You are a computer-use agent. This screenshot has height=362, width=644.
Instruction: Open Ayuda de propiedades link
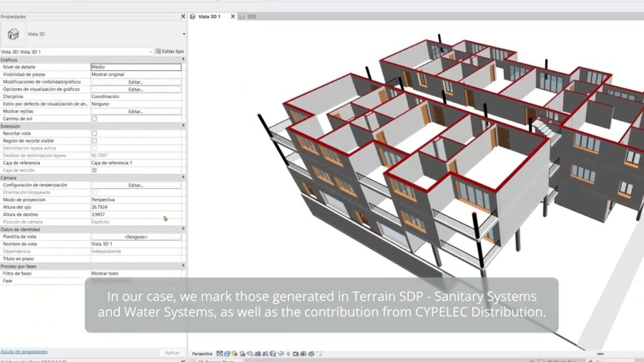[x=24, y=352]
